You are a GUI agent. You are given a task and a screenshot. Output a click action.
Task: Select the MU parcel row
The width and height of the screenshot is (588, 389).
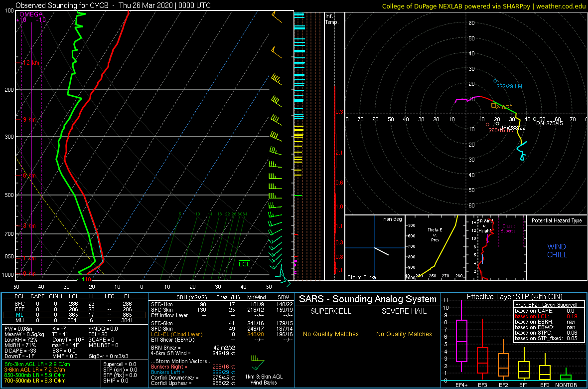(x=74, y=321)
